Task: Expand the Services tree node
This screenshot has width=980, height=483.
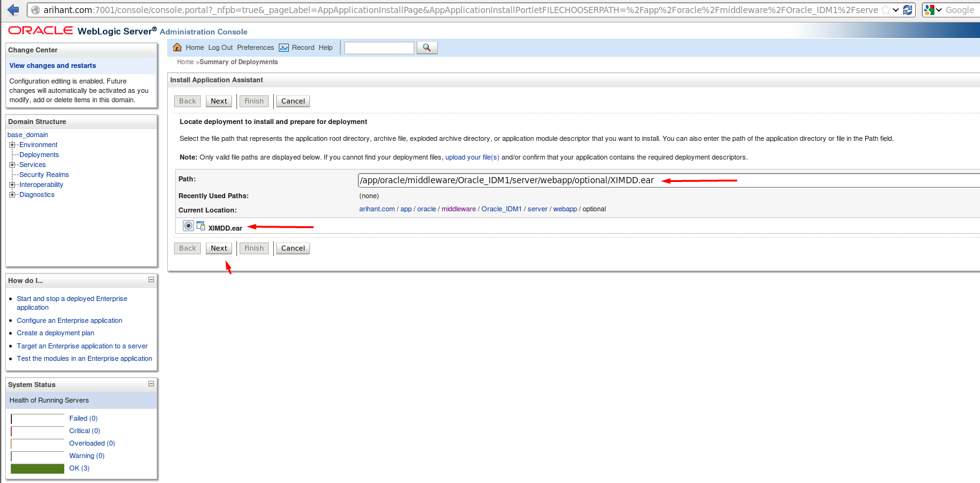Action: pyautogui.click(x=12, y=165)
